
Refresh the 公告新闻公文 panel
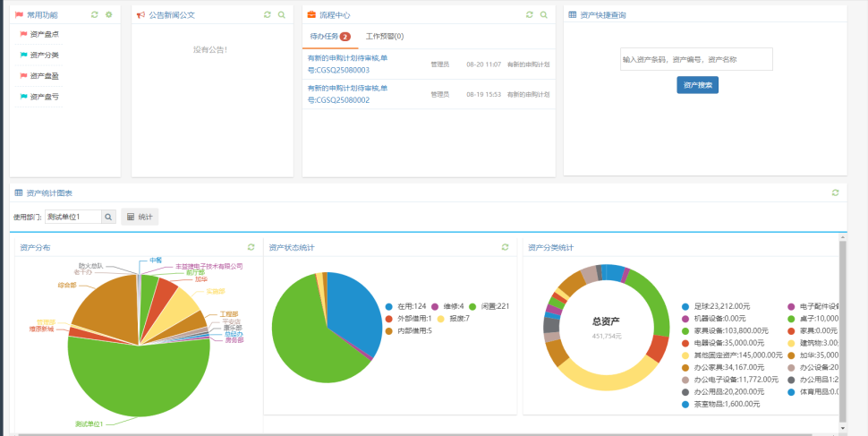pyautogui.click(x=267, y=15)
